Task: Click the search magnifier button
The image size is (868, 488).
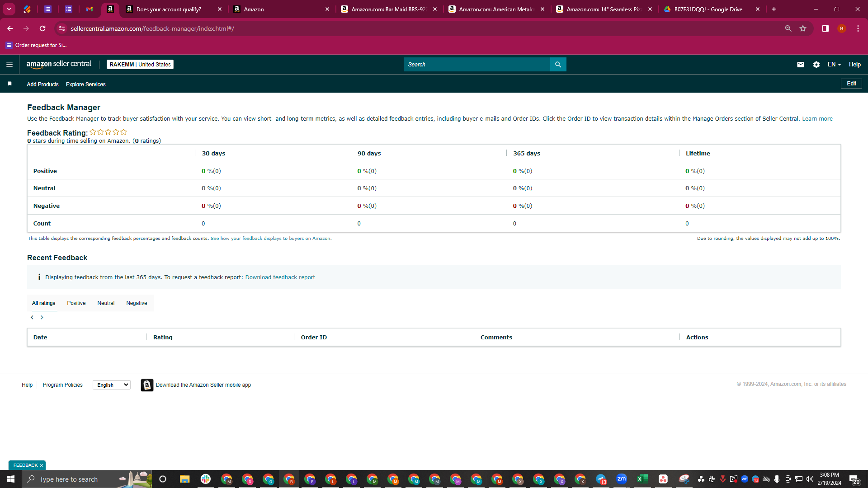Action: pos(558,65)
